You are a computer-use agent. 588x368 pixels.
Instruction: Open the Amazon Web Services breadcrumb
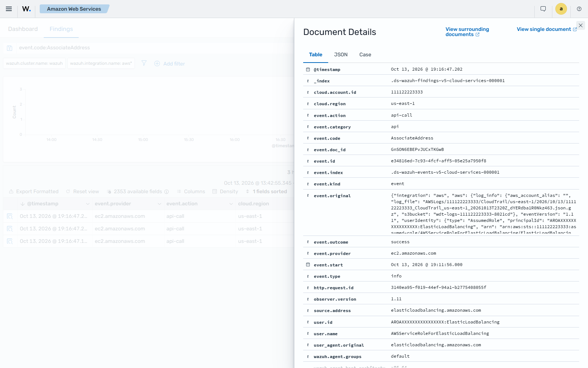[x=74, y=9]
